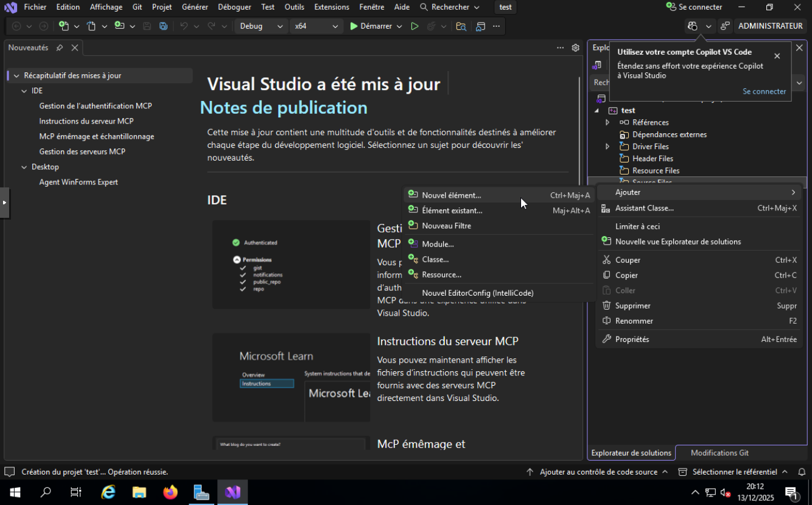Viewport: 812px width, 505px height.
Task: Choose Nouveau élément... from the submenu
Action: pyautogui.click(x=499, y=195)
